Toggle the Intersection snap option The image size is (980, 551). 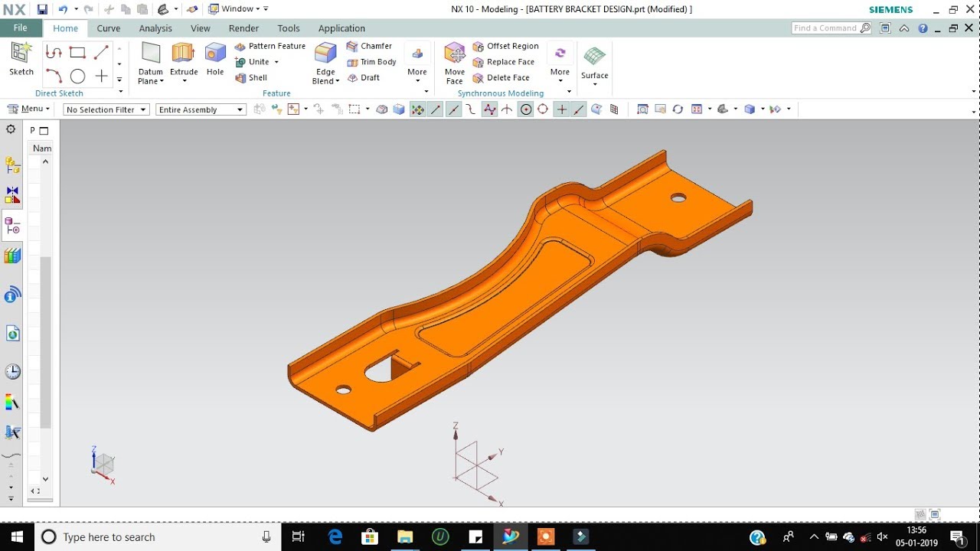[507, 109]
